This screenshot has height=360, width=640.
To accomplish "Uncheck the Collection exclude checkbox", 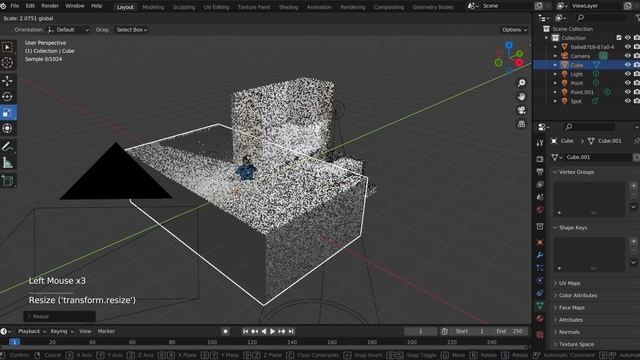I will [x=619, y=38].
